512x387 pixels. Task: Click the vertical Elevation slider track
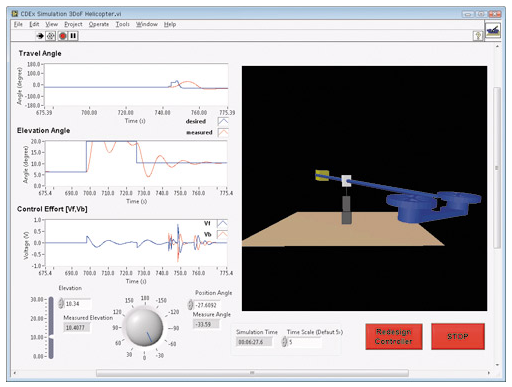pyautogui.click(x=51, y=328)
